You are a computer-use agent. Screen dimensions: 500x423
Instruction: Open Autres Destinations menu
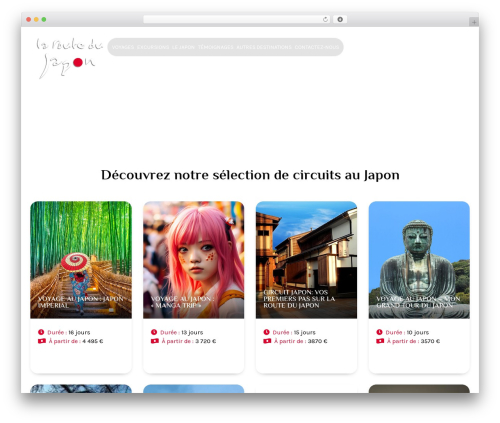point(264,47)
